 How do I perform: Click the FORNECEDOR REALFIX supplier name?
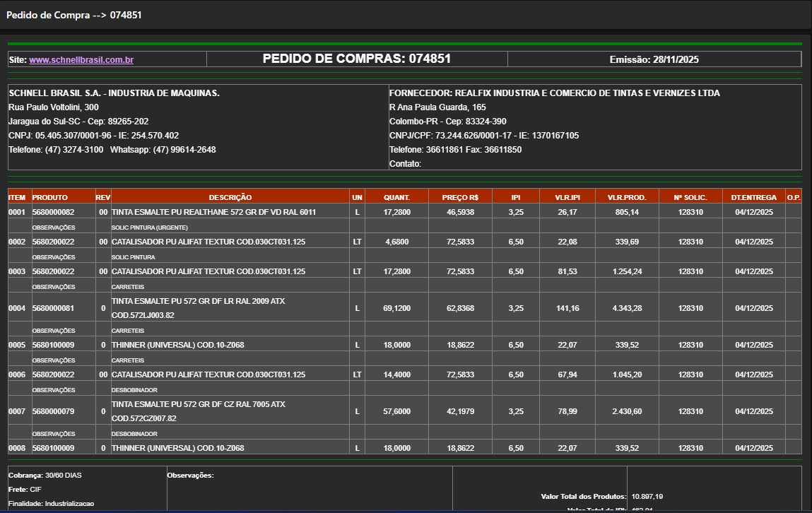pyautogui.click(x=554, y=93)
